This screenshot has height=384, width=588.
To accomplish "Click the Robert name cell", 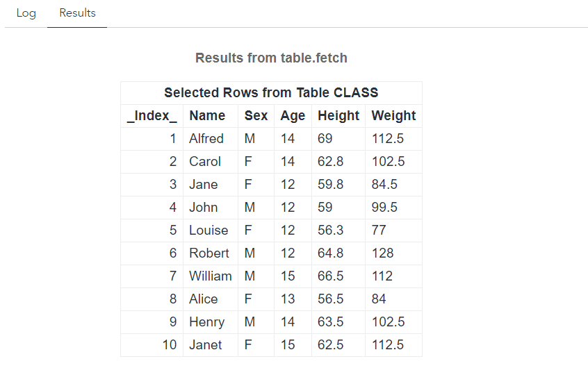I will pos(209,253).
